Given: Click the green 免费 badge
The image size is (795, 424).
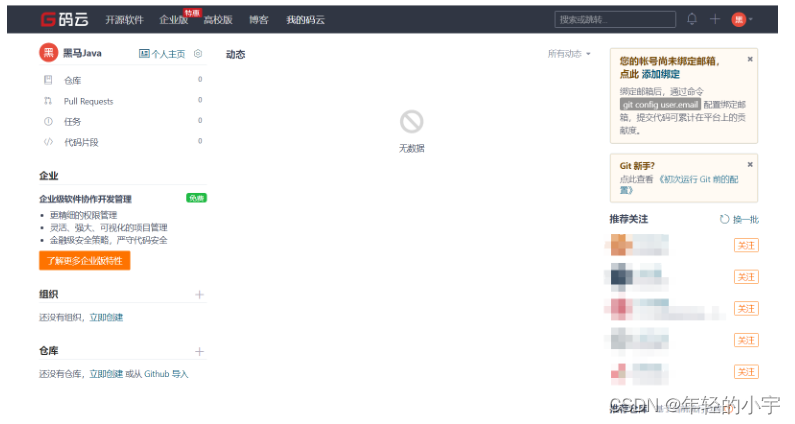Looking at the screenshot, I should pyautogui.click(x=196, y=198).
